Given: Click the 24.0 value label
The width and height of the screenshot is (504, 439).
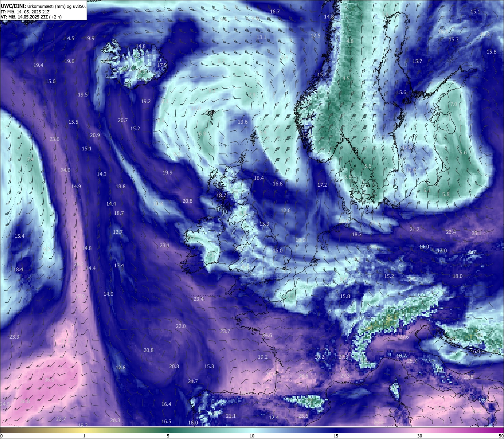Looking at the screenshot, I should [x=65, y=170].
